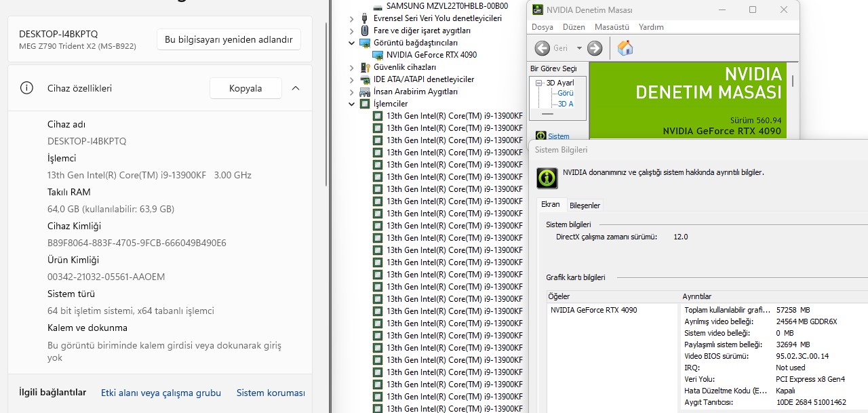Click the forward arrow in NVIDIA toolbar
This screenshot has width=868, height=413.
coord(595,48)
